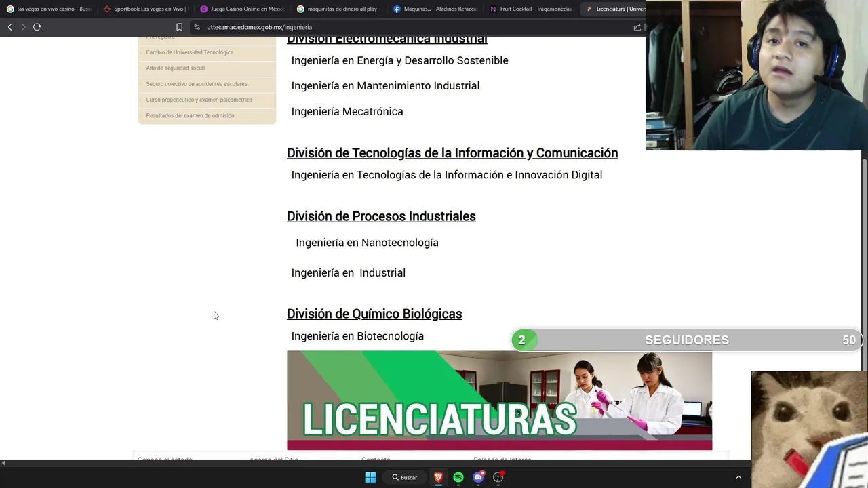
Task: Click 'División de Químico Biológicas' heading
Action: (x=374, y=314)
